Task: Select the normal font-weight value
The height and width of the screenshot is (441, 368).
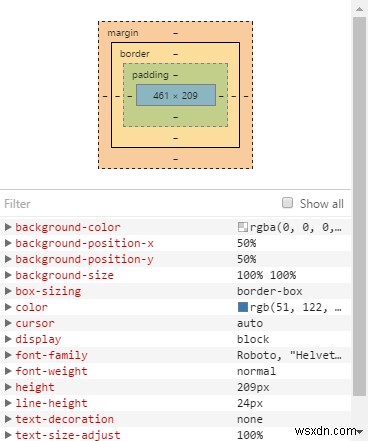Action: pos(256,371)
